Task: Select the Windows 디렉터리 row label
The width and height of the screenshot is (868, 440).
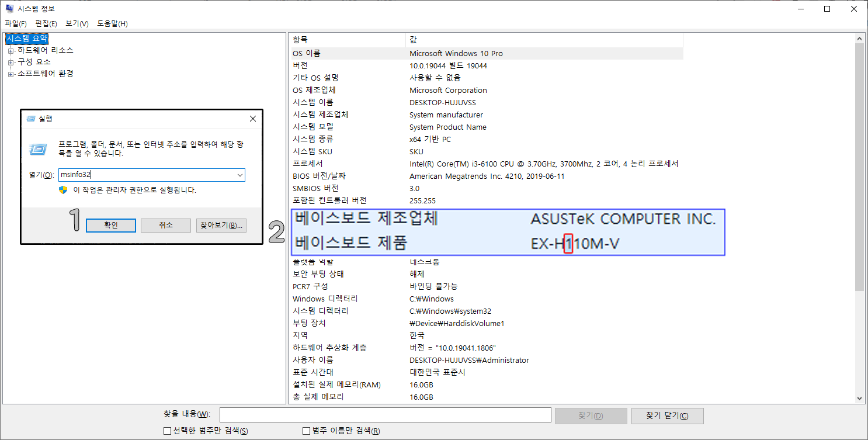Action: (x=324, y=299)
